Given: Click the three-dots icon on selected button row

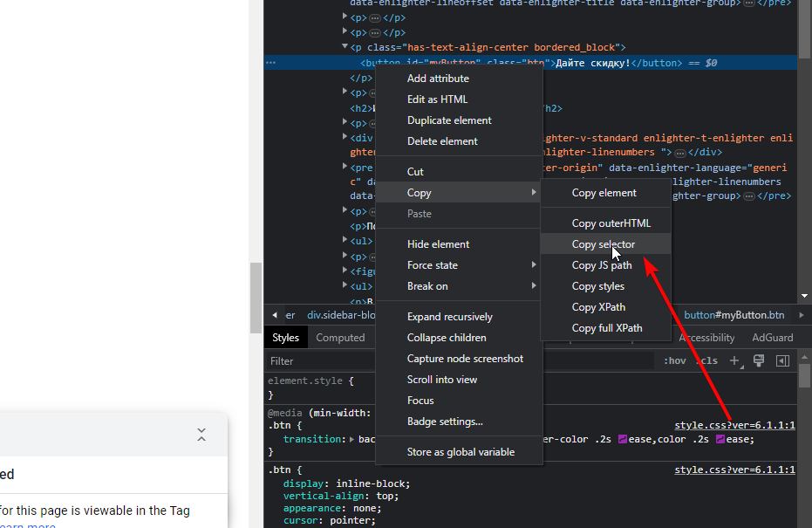Looking at the screenshot, I should pyautogui.click(x=270, y=63).
